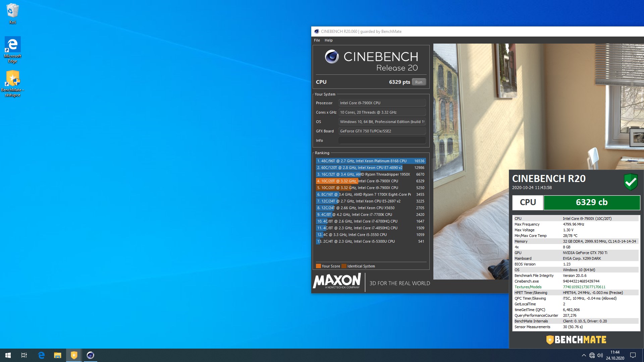
Task: Click the Max Voltage 1.30 V value
Action: click(568, 230)
